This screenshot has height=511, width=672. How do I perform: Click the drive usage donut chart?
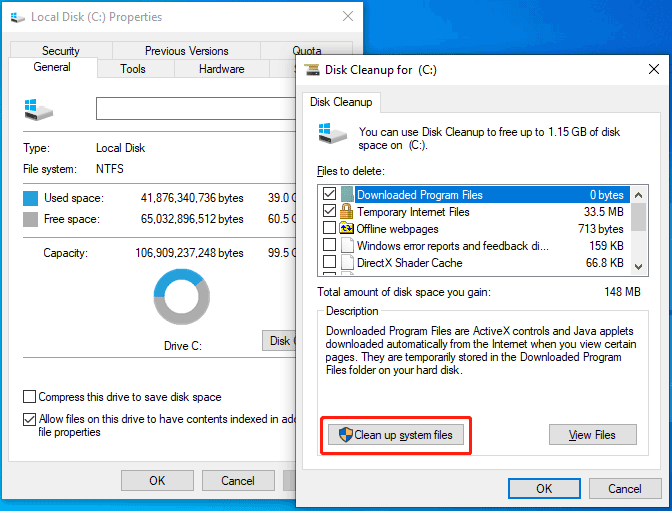click(182, 297)
